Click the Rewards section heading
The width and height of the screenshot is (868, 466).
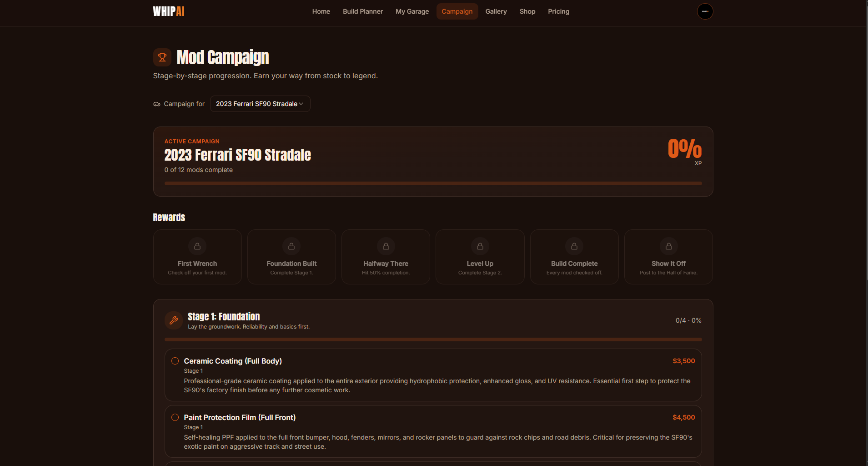169,218
